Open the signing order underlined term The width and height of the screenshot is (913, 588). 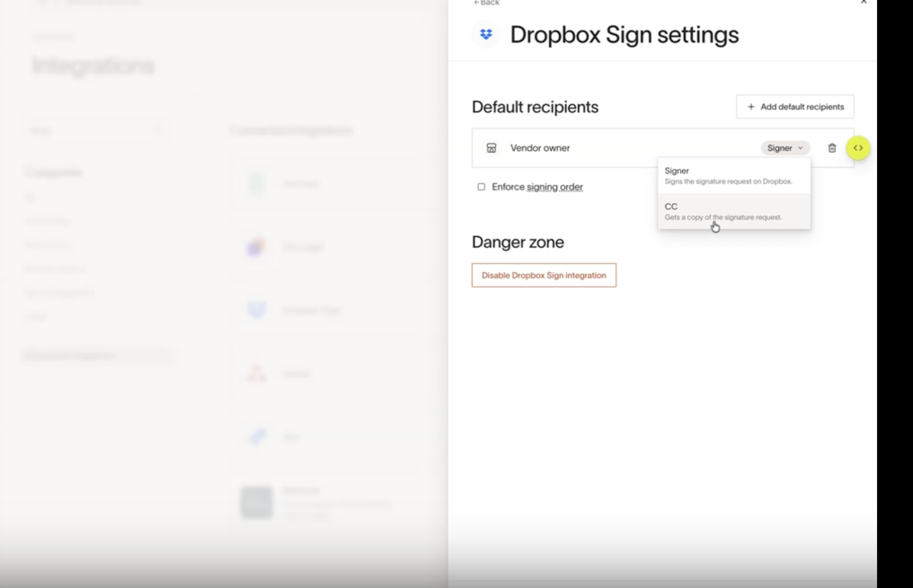click(x=555, y=187)
